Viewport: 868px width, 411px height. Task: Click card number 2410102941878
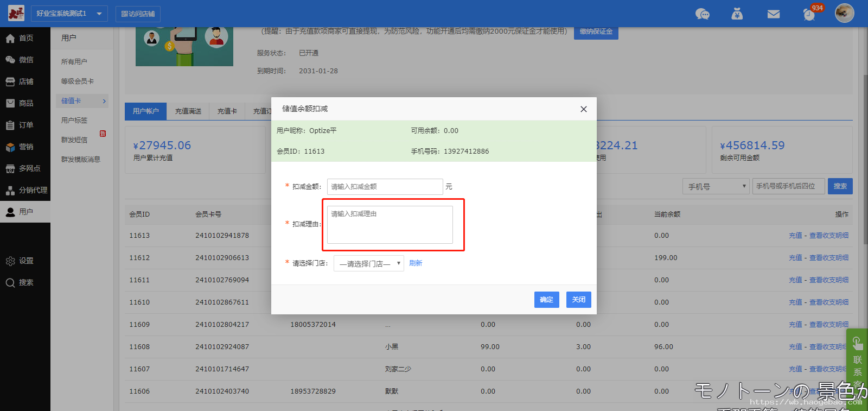[x=222, y=236]
